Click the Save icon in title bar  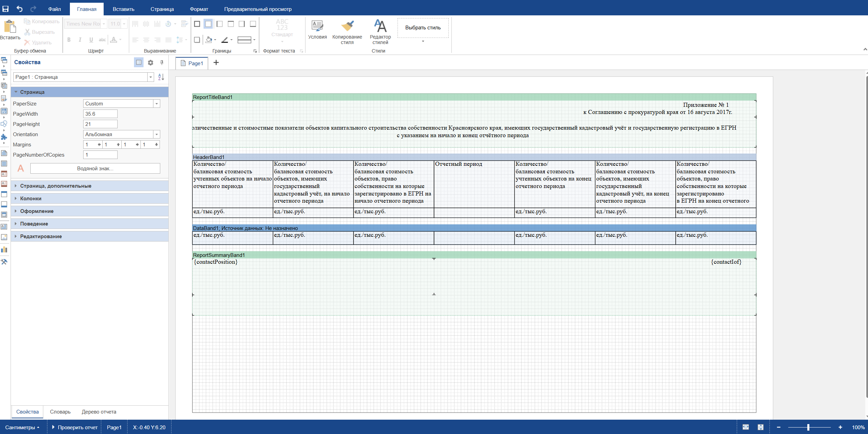click(x=5, y=9)
